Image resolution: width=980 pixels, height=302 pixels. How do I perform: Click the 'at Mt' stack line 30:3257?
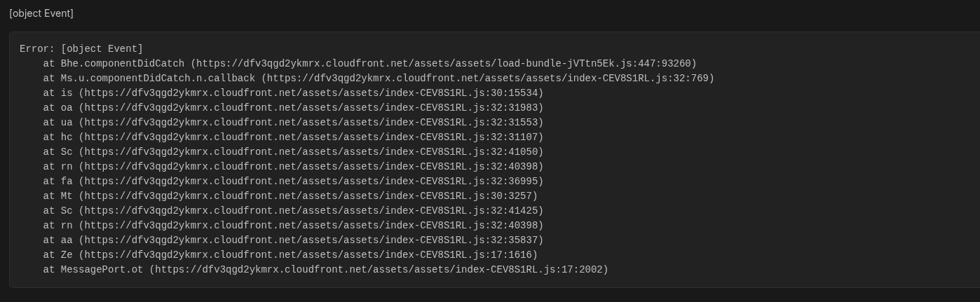pos(290,196)
